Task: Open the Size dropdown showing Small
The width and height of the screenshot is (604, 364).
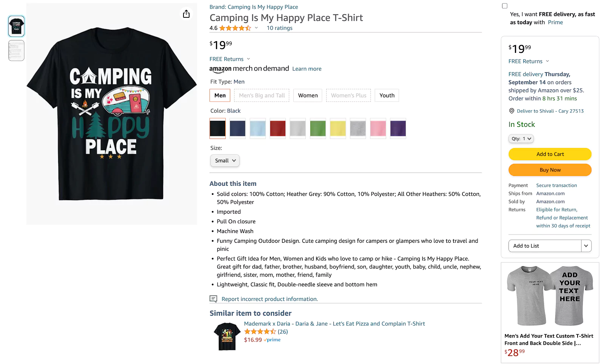Action: coord(225,160)
